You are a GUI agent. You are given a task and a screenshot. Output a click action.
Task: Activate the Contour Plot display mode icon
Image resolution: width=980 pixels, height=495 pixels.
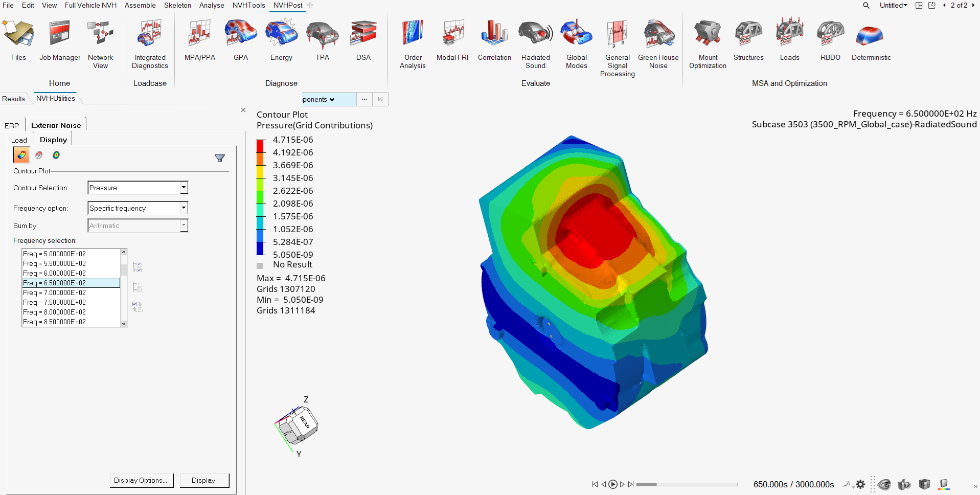tap(21, 155)
